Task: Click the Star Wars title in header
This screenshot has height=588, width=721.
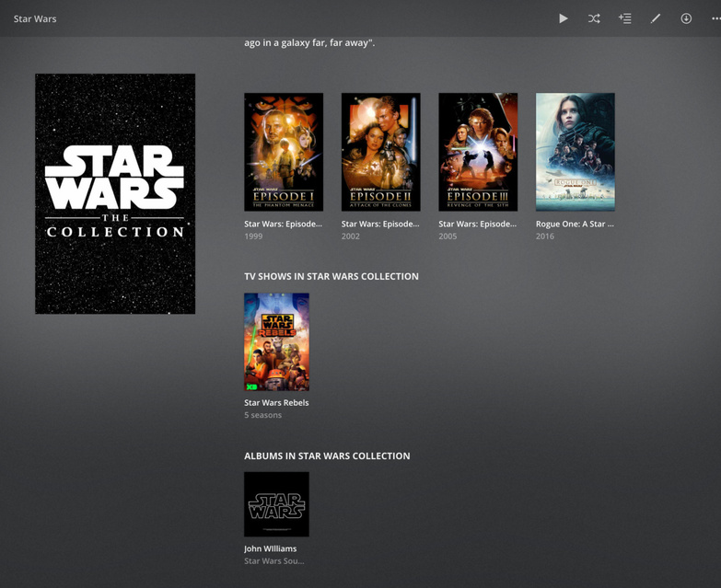Action: pos(35,18)
